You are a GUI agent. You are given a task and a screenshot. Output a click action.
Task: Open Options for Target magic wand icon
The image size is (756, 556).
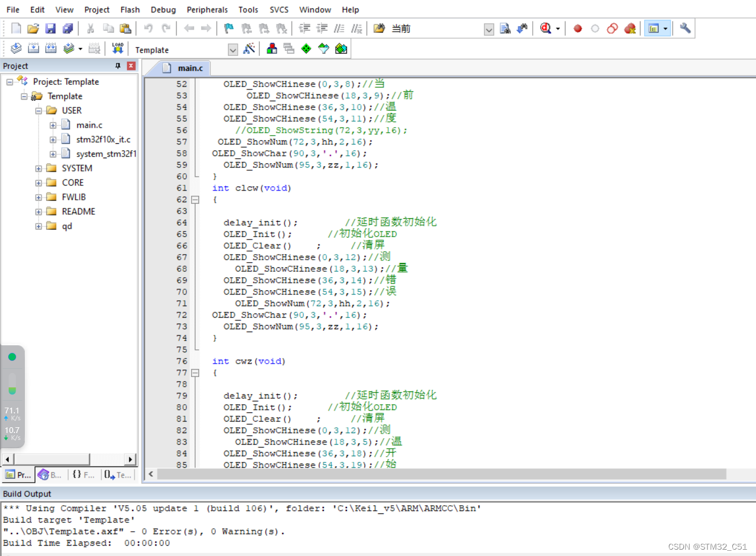click(x=249, y=48)
